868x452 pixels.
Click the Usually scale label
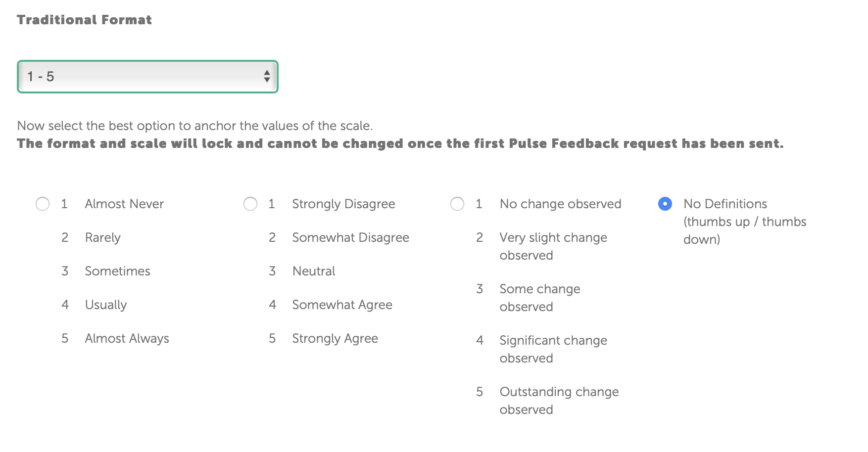(x=106, y=305)
